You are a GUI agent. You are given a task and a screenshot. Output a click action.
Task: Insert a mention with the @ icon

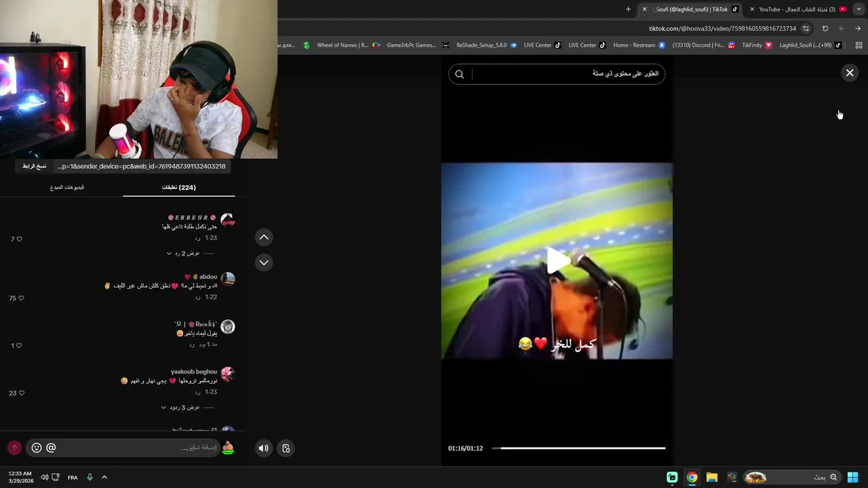51,448
